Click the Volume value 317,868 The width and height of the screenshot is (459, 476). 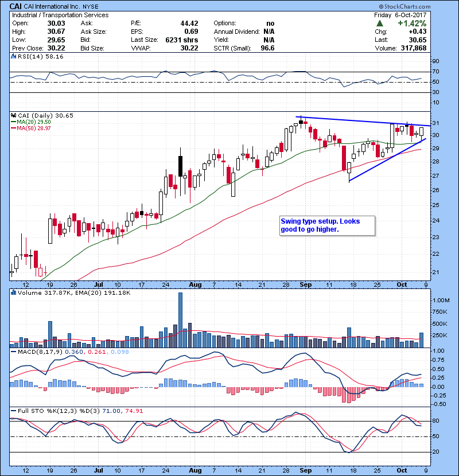[x=414, y=48]
